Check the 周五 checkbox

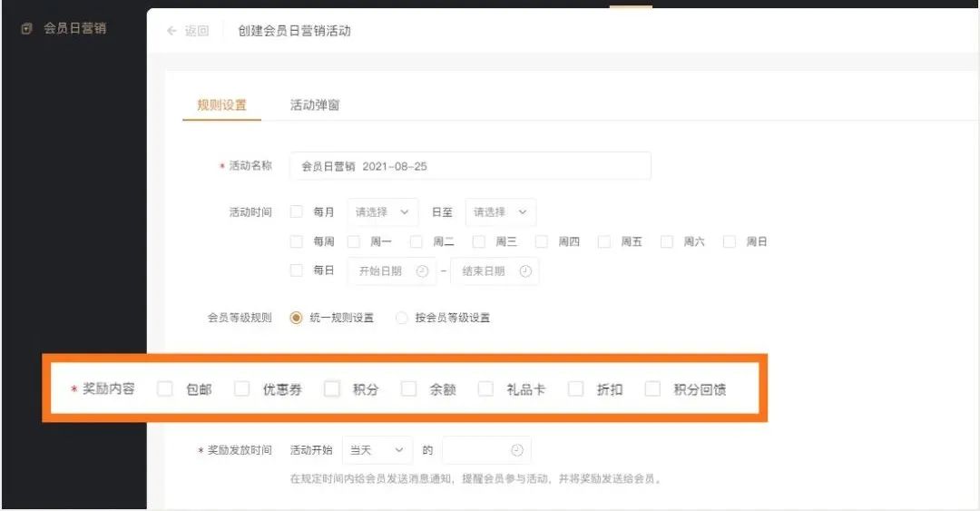point(603,241)
